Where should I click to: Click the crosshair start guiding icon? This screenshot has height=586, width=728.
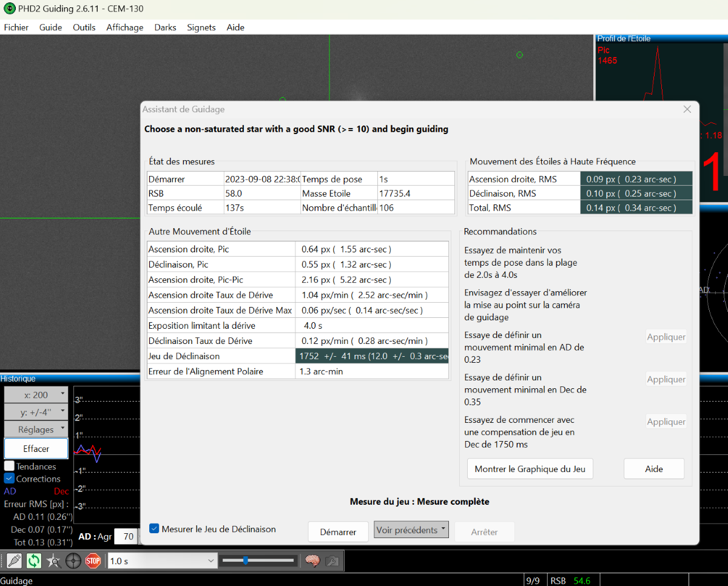click(73, 561)
